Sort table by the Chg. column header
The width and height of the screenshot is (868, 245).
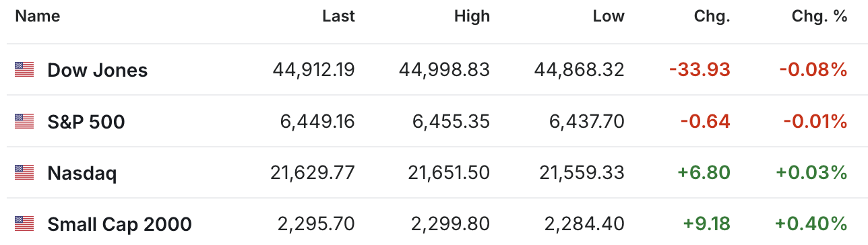coord(713,17)
